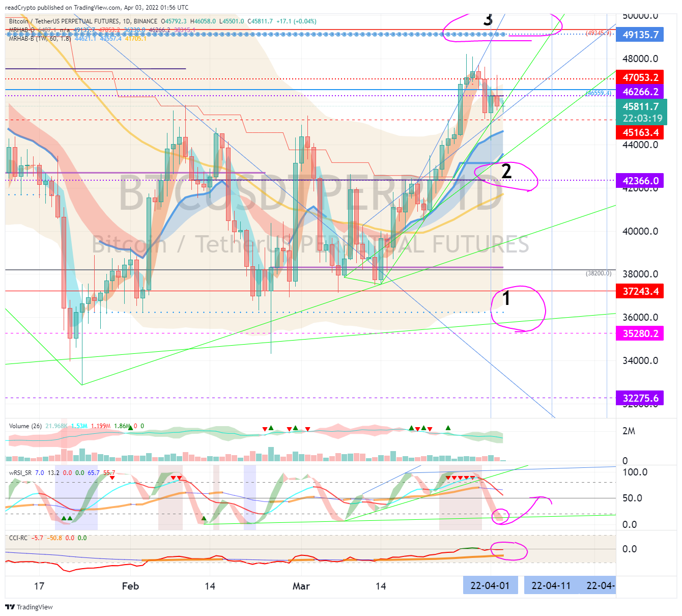Click the 48000.0 price axis tick
Viewport: 682px width, 616px height.
pos(640,59)
